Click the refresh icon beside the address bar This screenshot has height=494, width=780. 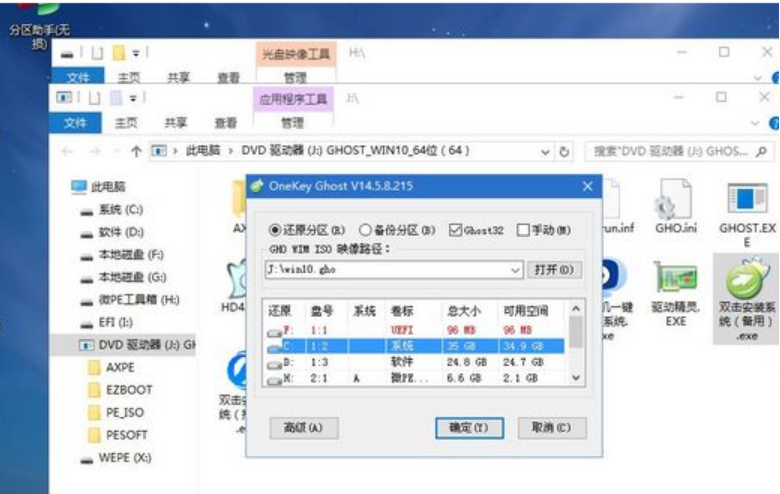565,151
